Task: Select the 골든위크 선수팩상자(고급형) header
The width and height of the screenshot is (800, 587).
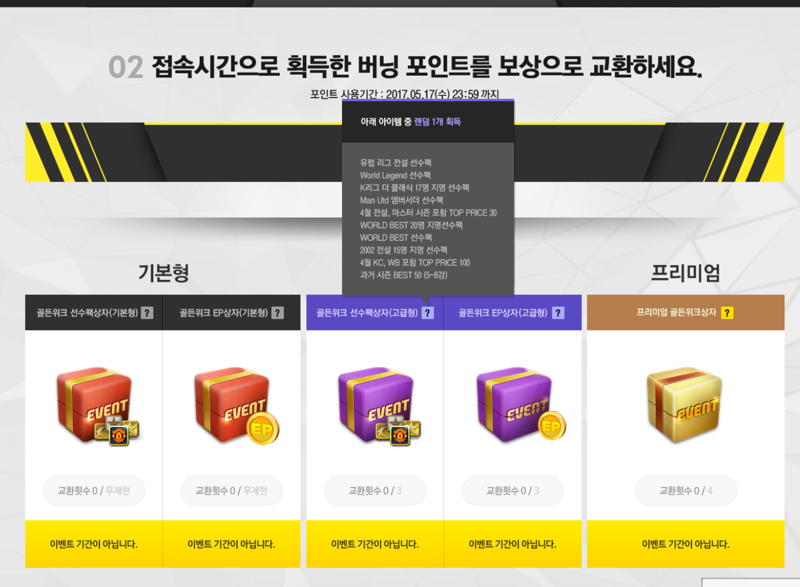Action: (x=375, y=313)
